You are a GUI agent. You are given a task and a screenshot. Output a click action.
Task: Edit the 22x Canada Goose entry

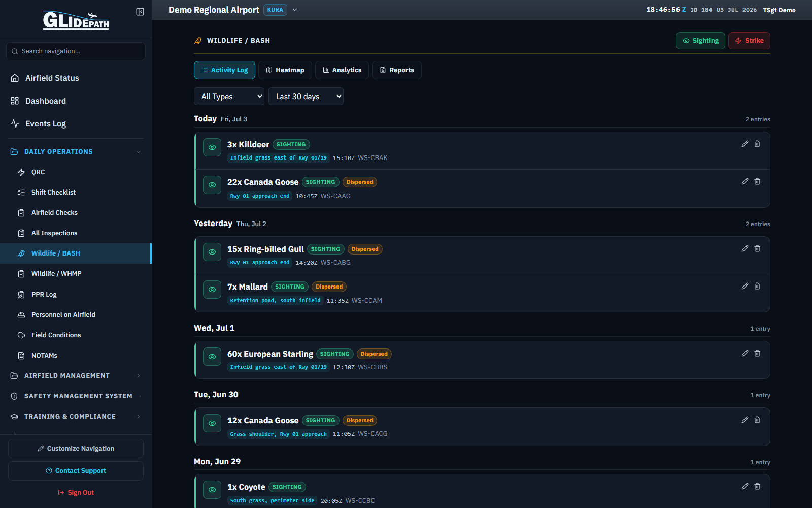point(745,181)
